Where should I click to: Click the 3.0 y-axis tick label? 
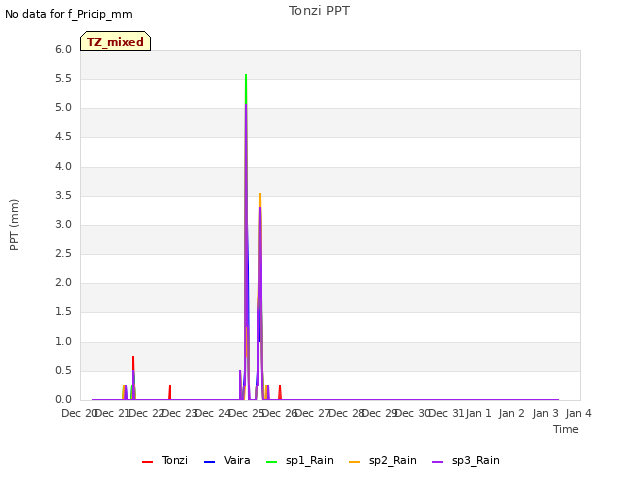tap(63, 225)
